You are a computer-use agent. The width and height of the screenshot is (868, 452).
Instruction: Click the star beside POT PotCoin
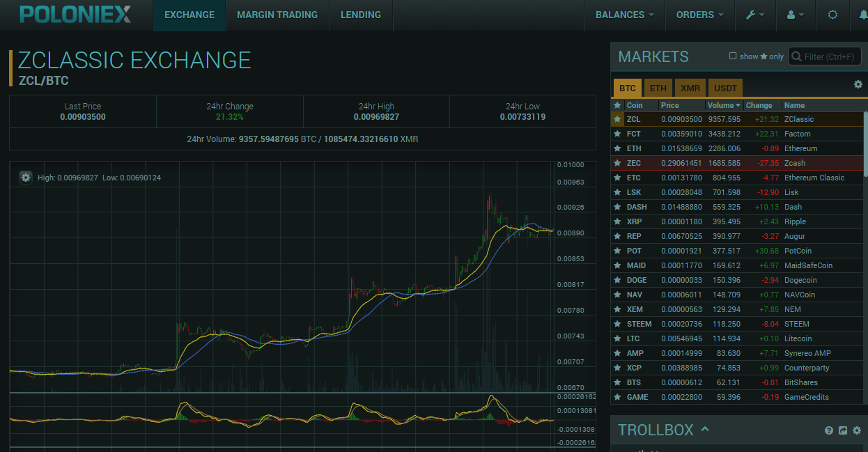coord(617,251)
